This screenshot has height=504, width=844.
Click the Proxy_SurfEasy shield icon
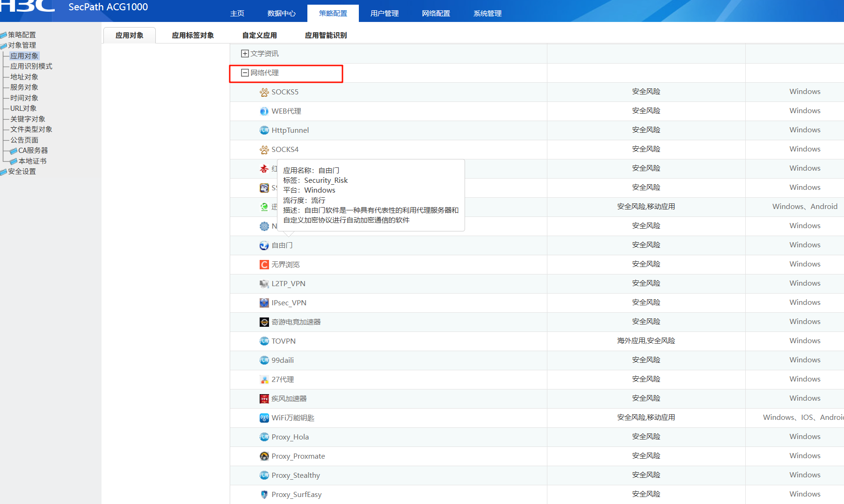264,495
